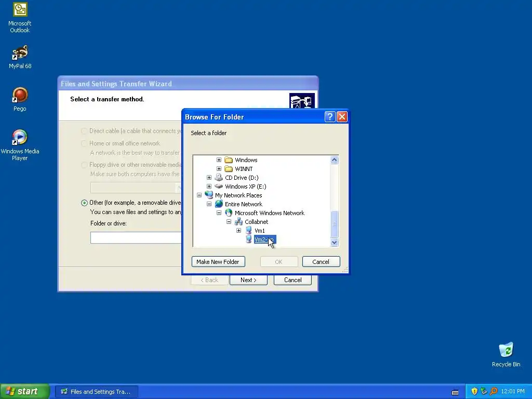Image resolution: width=532 pixels, height=399 pixels.
Task: Select the Windows Media Player desktop icon
Action: click(x=20, y=145)
